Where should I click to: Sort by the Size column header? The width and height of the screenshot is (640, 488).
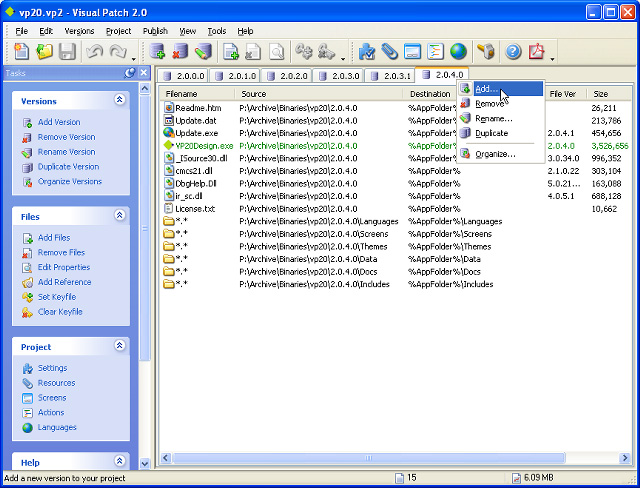click(x=609, y=94)
